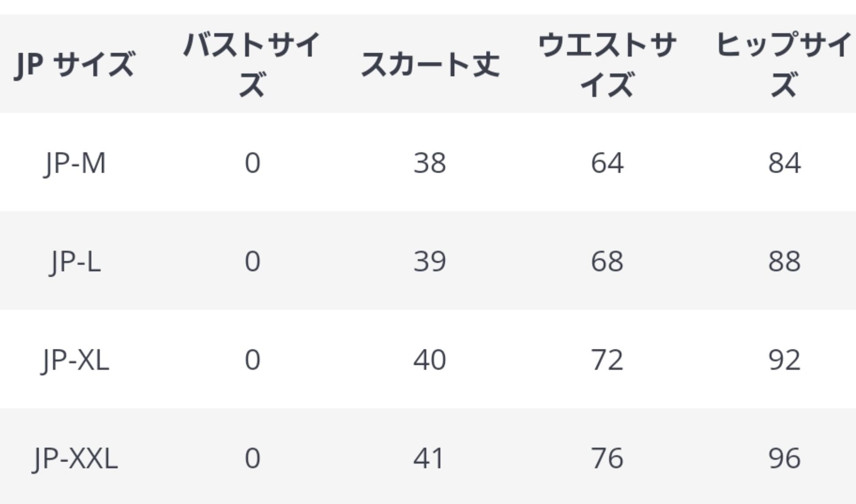Click hip size value 88

point(784,261)
